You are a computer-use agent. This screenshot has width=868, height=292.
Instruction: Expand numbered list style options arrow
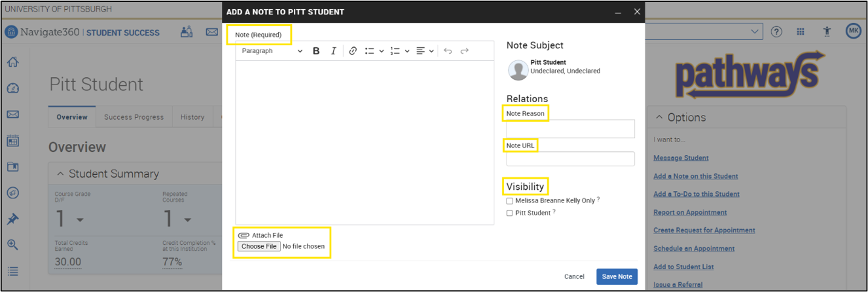click(x=407, y=51)
